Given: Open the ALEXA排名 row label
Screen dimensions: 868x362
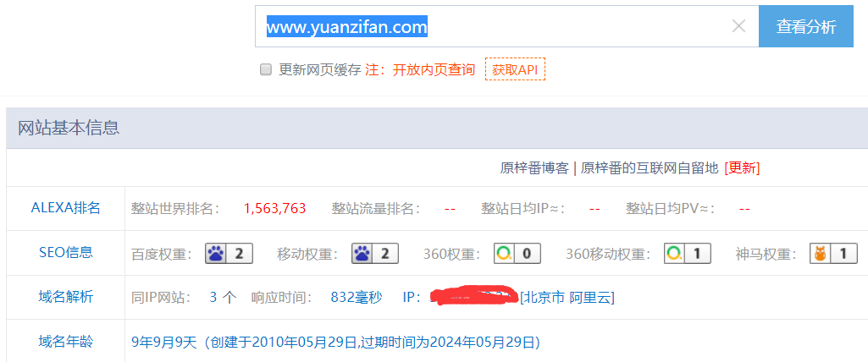Looking at the screenshot, I should [x=66, y=208].
